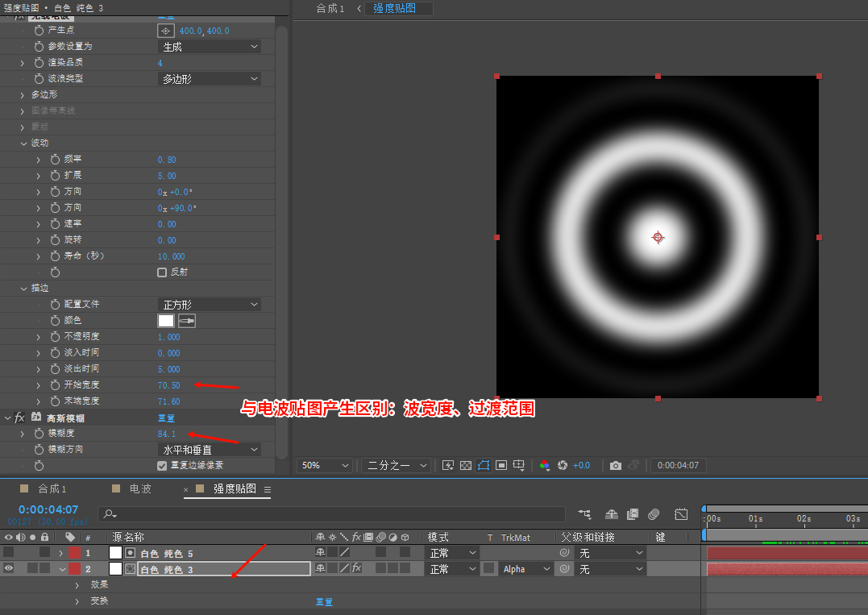Enable motion blur icon in timeline
Image resolution: width=868 pixels, height=615 pixels.
coord(654,514)
